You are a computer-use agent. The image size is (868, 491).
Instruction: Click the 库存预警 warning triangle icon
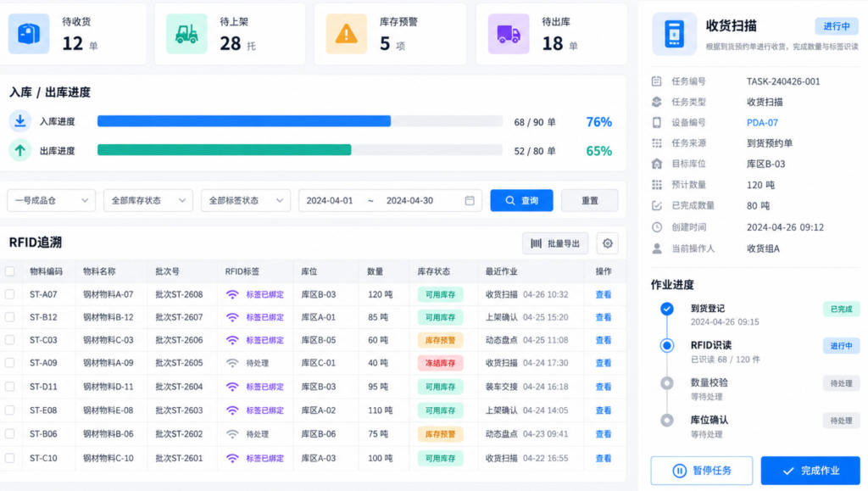(347, 34)
